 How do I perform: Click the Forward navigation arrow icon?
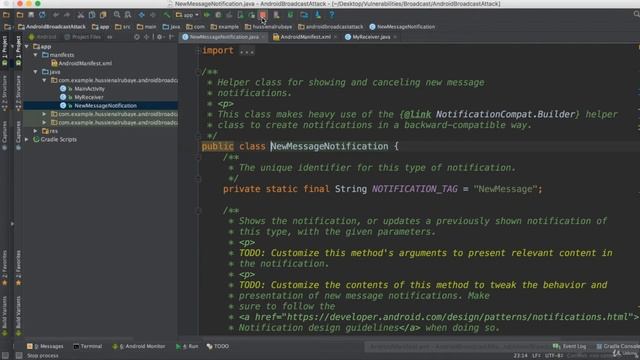coord(153,15)
